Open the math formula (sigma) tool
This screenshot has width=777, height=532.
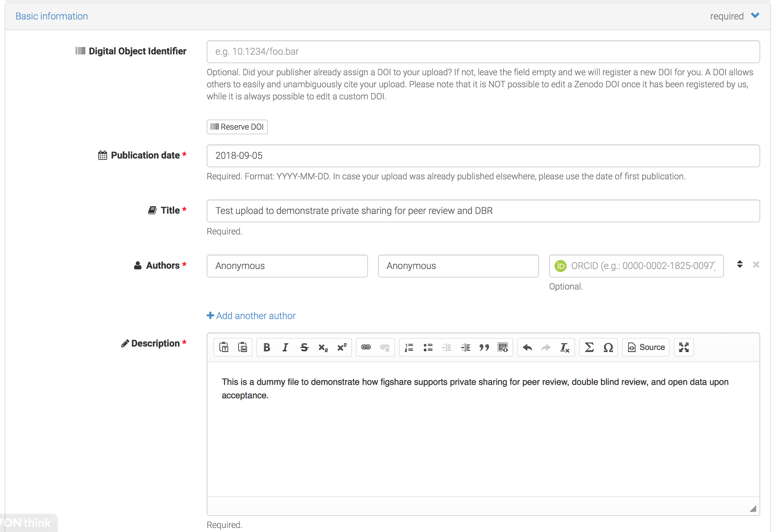[589, 347]
